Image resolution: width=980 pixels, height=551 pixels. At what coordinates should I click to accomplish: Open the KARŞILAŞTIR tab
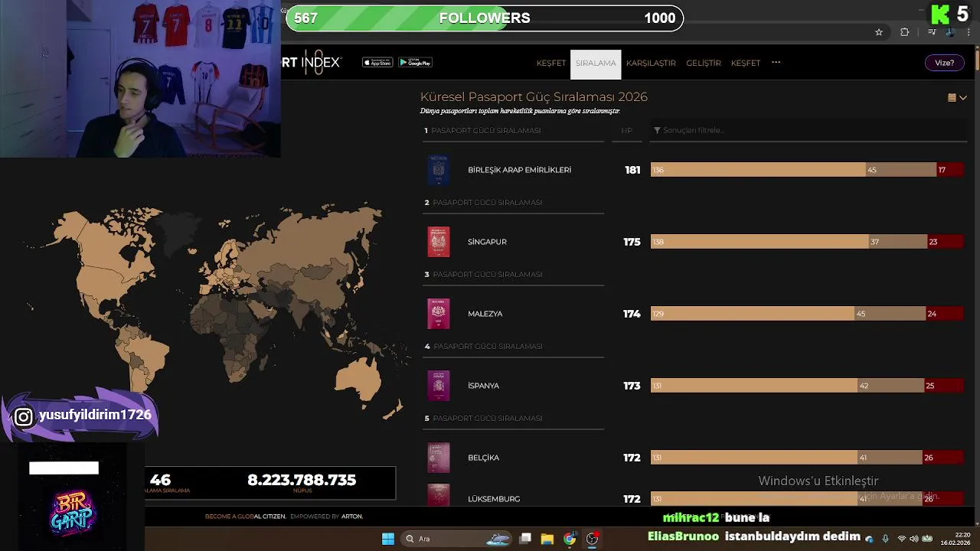tap(651, 64)
